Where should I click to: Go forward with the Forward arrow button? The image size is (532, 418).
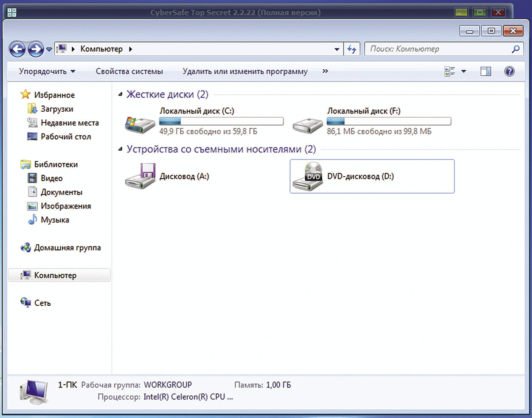click(x=36, y=49)
